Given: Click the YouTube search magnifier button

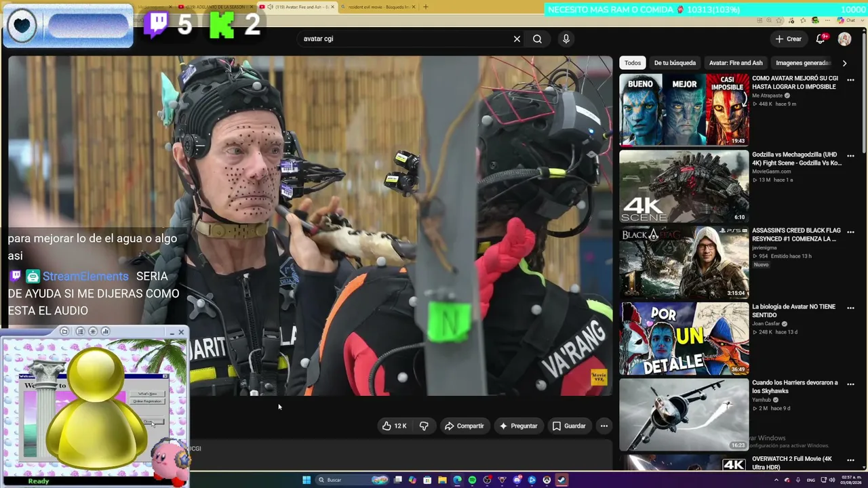Looking at the screenshot, I should pos(537,39).
